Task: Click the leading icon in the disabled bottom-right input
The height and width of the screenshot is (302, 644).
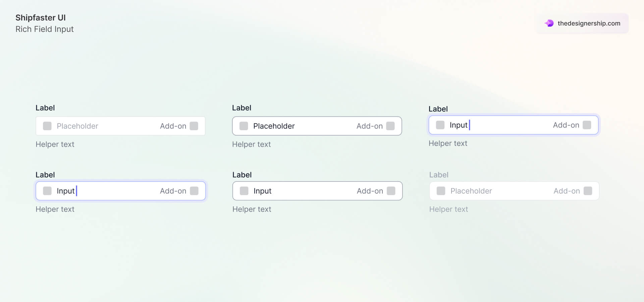Action: 441,191
